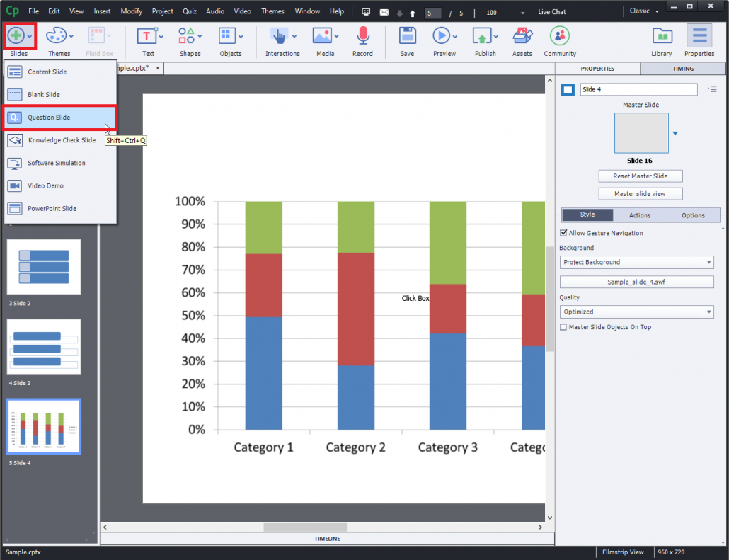Open the Quiz menu
729x560 pixels.
pyautogui.click(x=190, y=11)
